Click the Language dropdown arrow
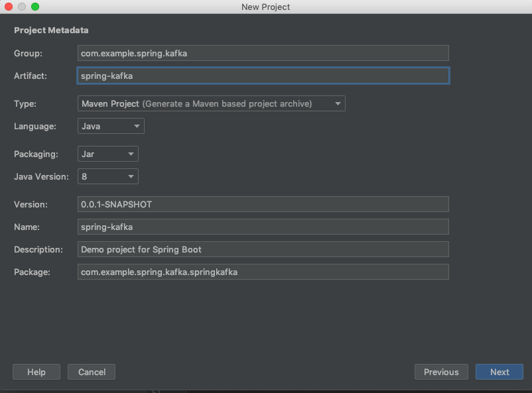The height and width of the screenshot is (393, 532). click(x=137, y=126)
